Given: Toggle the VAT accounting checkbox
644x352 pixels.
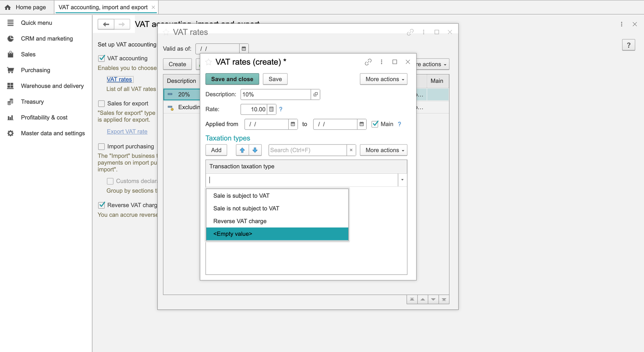Looking at the screenshot, I should (102, 58).
